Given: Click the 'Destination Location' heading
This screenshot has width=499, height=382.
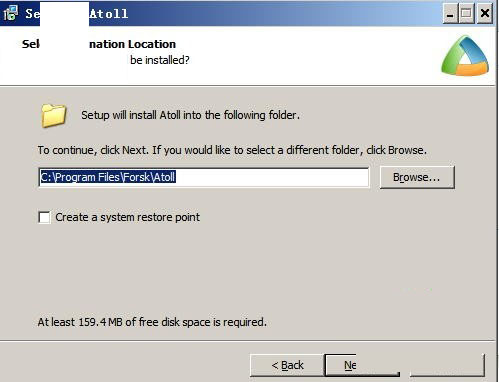Looking at the screenshot, I should click(132, 44).
